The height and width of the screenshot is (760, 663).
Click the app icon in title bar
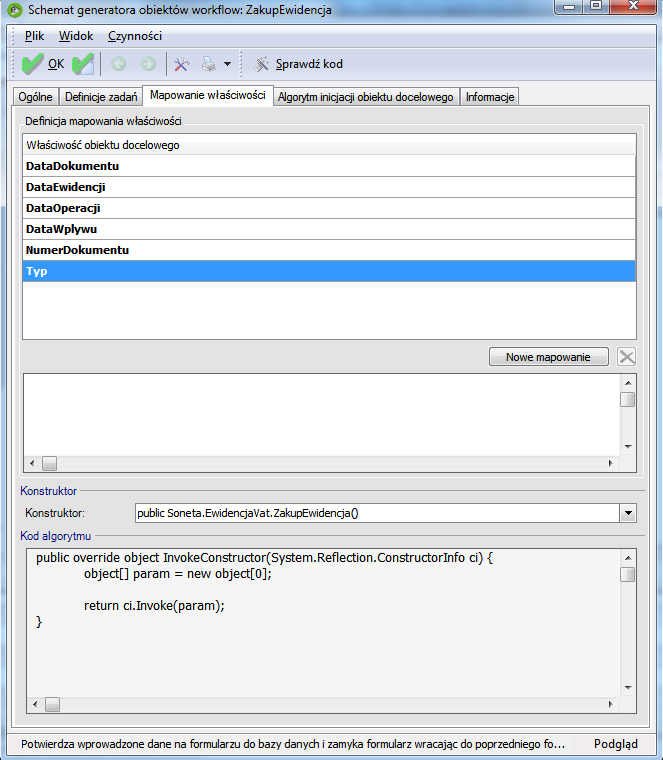click(x=15, y=10)
